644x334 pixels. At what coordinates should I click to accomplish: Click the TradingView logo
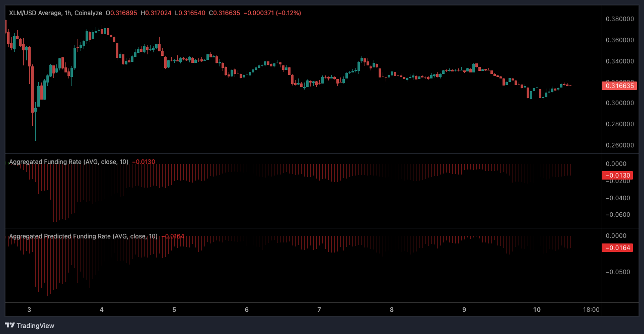(x=29, y=325)
